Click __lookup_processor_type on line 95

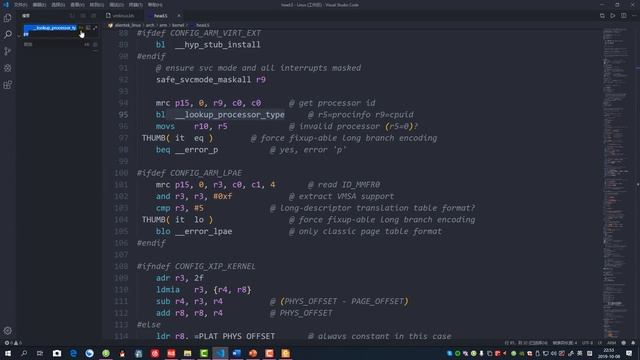(230, 115)
